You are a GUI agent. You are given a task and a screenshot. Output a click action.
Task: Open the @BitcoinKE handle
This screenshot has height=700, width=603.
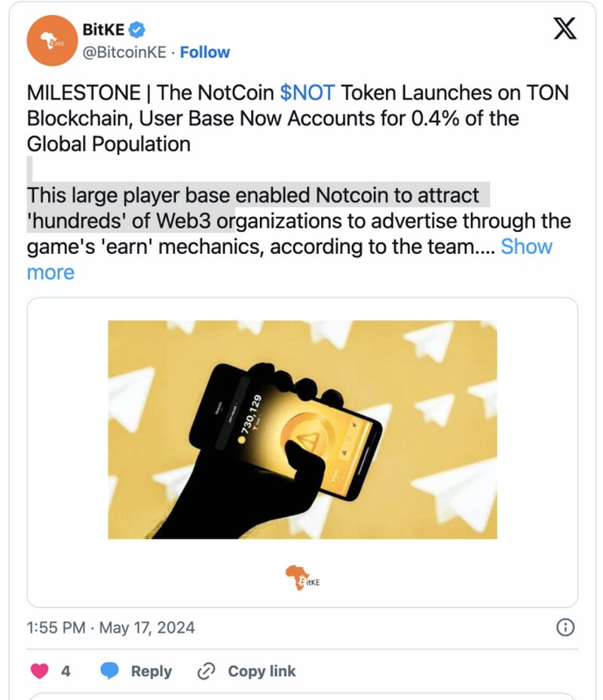[x=124, y=52]
